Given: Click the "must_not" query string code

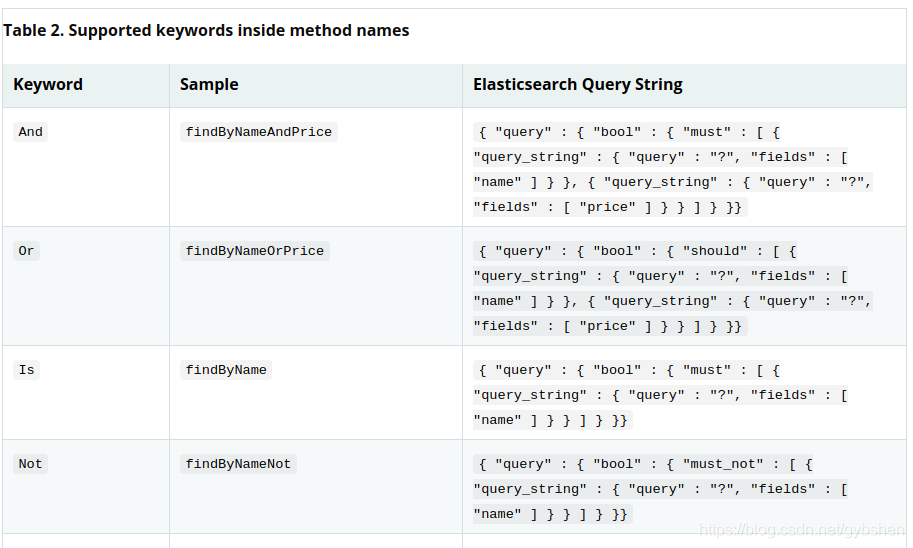Looking at the screenshot, I should 660,489.
